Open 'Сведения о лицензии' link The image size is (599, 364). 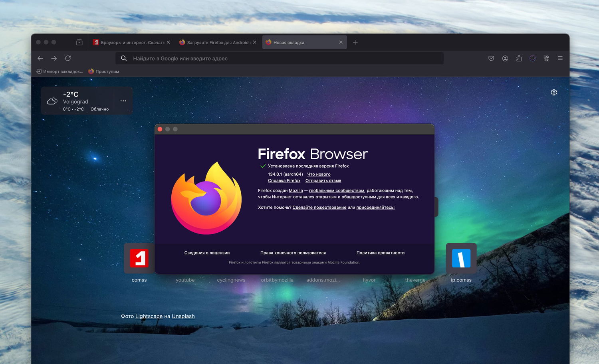pyautogui.click(x=207, y=253)
